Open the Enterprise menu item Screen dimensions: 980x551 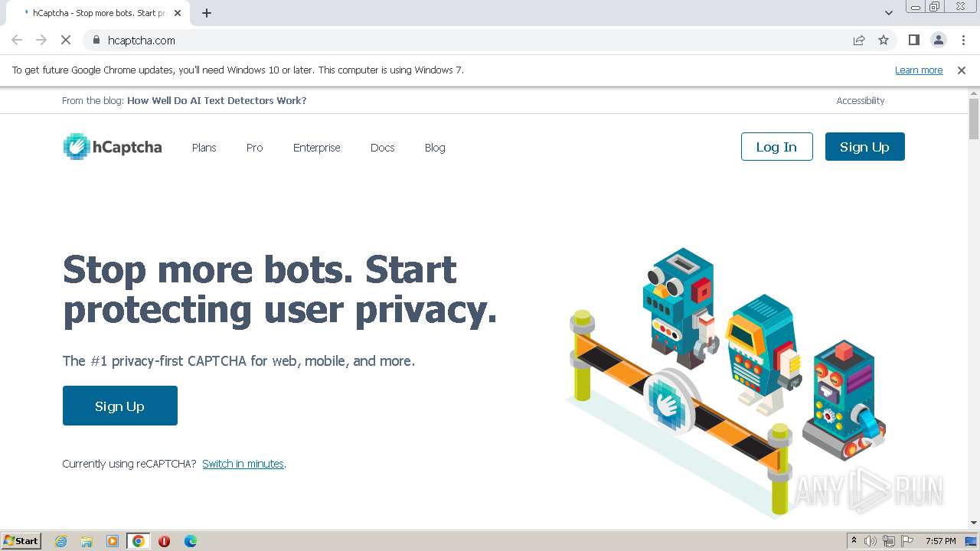(x=317, y=148)
